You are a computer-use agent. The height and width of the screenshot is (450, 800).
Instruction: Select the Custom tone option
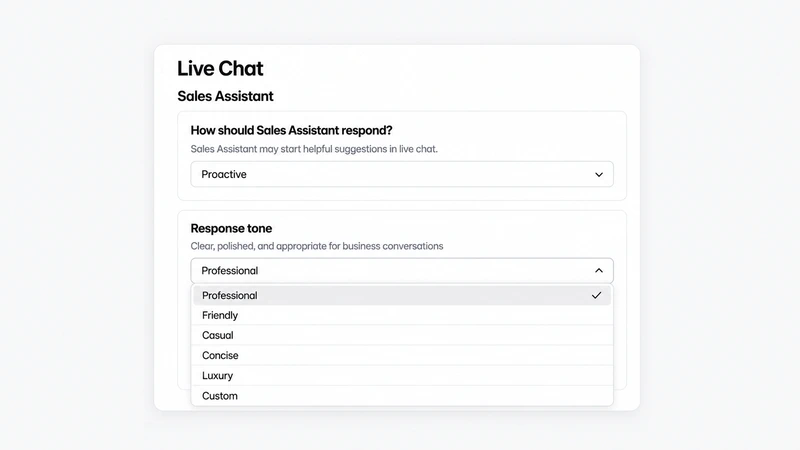point(402,395)
